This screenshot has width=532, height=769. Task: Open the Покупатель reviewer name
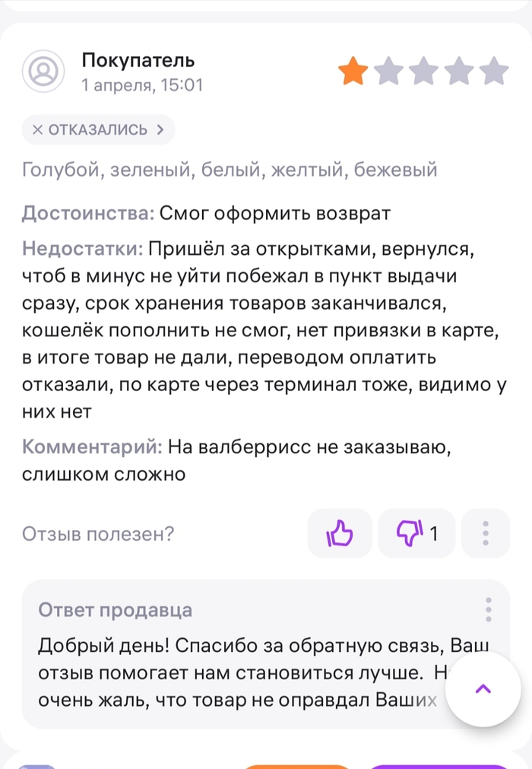[x=138, y=61]
